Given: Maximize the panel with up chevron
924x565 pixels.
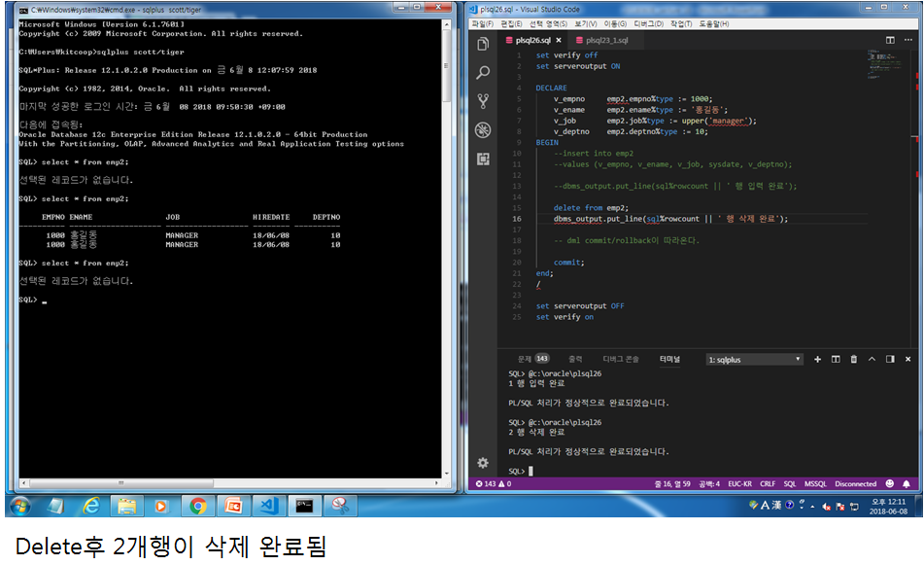Looking at the screenshot, I should coord(872,359).
